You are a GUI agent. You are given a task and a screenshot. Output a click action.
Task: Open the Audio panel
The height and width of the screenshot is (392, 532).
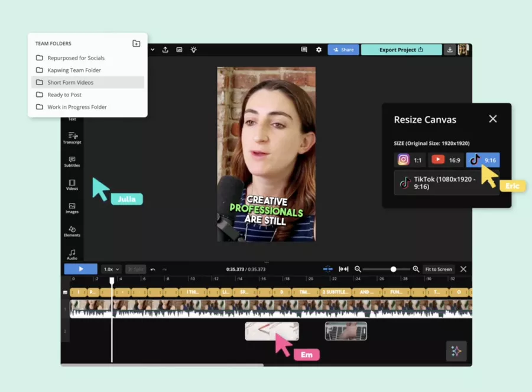(x=72, y=255)
